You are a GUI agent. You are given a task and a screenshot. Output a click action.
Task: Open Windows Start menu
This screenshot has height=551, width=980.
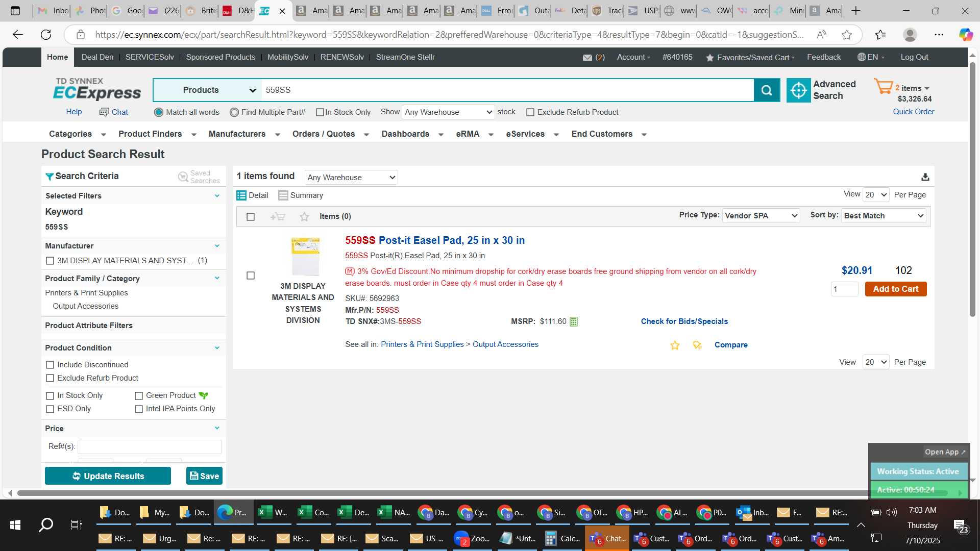click(15, 524)
